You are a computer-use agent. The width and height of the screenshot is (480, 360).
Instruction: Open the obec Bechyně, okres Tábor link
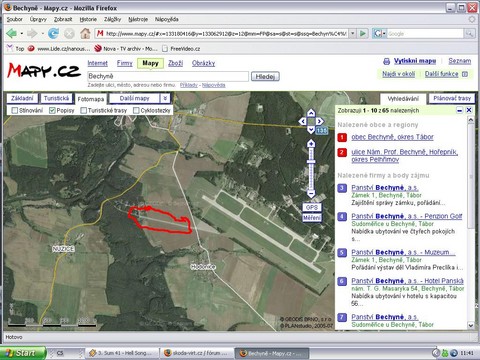(392, 137)
